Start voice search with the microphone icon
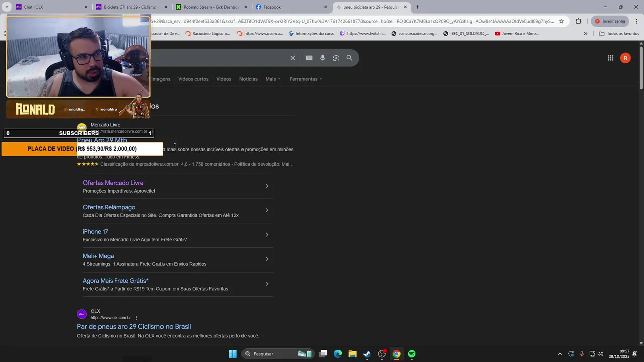Image resolution: width=644 pixels, height=362 pixels. point(323,58)
